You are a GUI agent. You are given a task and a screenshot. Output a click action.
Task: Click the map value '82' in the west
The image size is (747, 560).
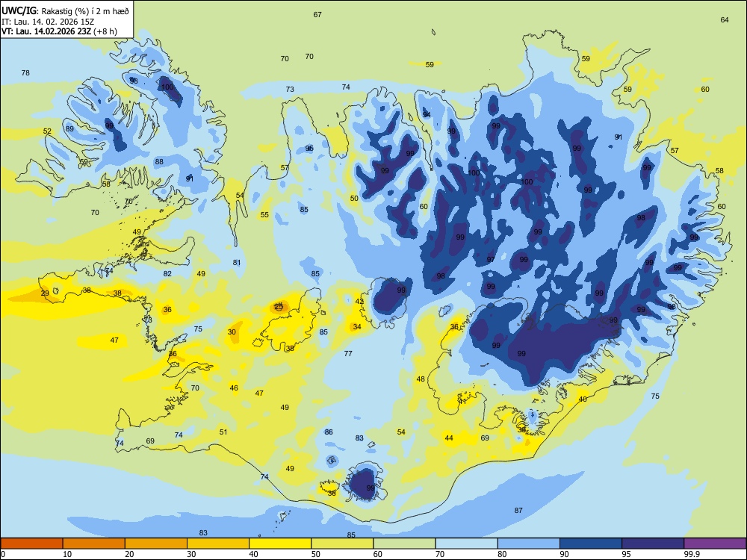167,274
